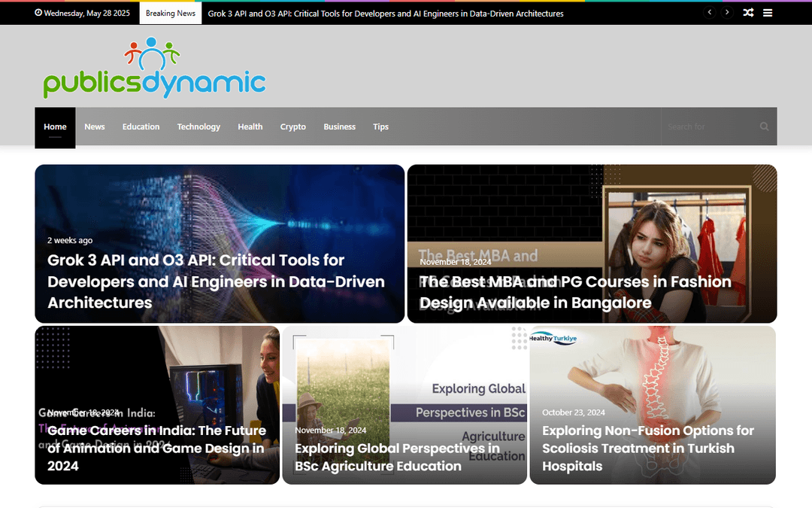This screenshot has height=508, width=812.
Task: Select the Health menu item
Action: click(250, 126)
